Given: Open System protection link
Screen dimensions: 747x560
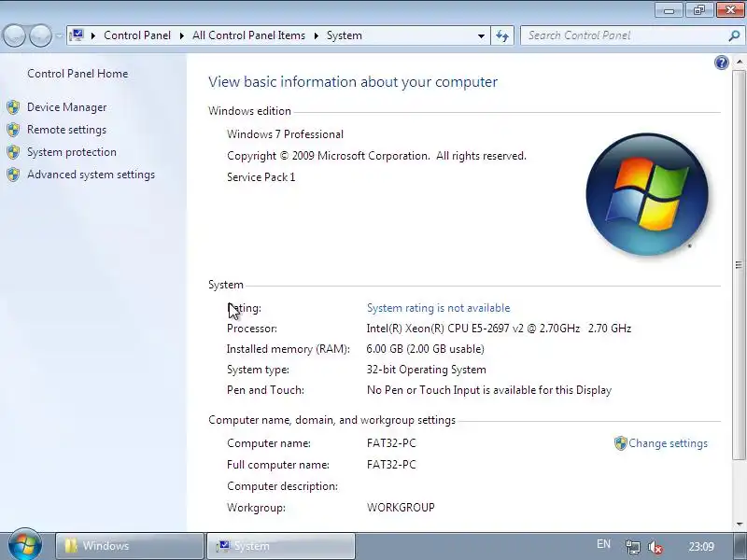Looking at the screenshot, I should tap(72, 152).
